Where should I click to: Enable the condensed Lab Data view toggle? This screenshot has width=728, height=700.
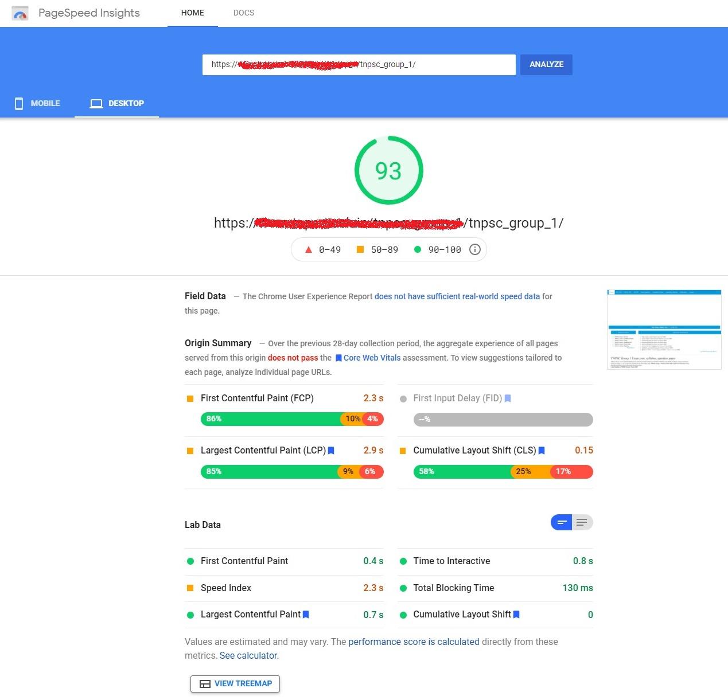pos(561,522)
